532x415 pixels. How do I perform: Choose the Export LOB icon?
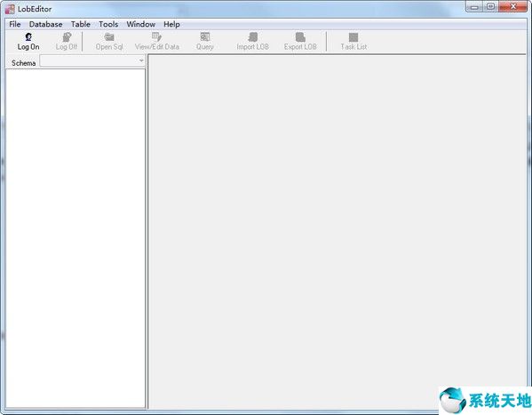[x=300, y=37]
